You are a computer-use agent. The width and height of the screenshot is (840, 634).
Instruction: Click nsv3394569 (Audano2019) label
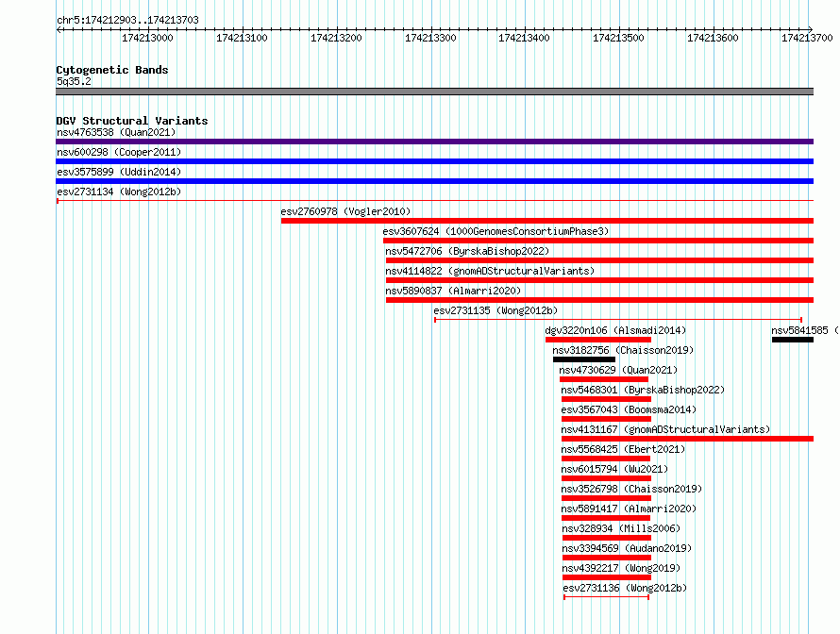click(x=627, y=548)
